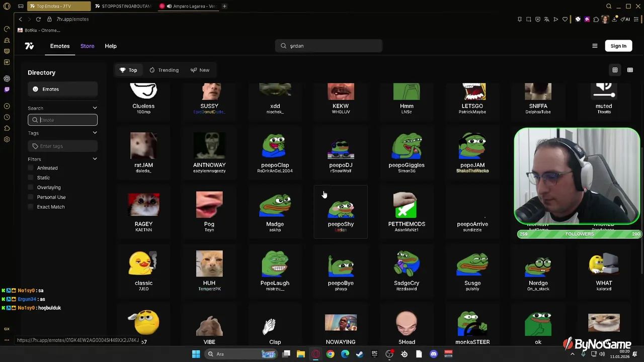
Task: Collapse the Search section chevron
Action: coord(95,108)
